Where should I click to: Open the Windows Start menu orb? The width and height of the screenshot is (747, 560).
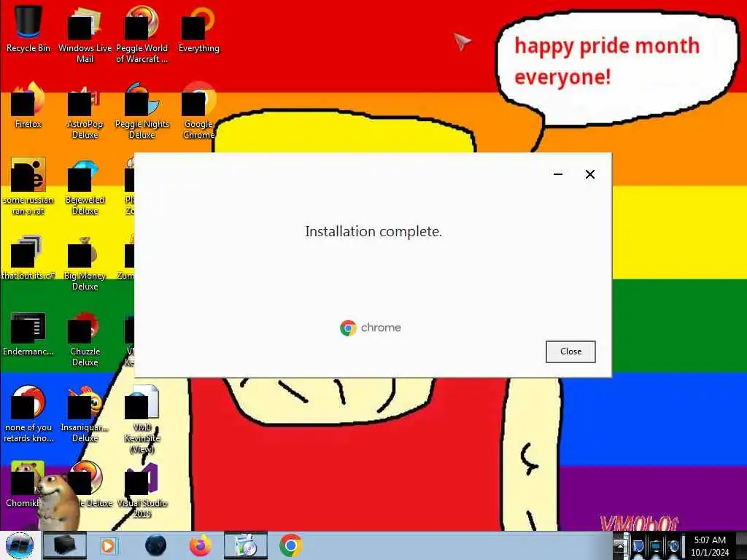(20, 545)
